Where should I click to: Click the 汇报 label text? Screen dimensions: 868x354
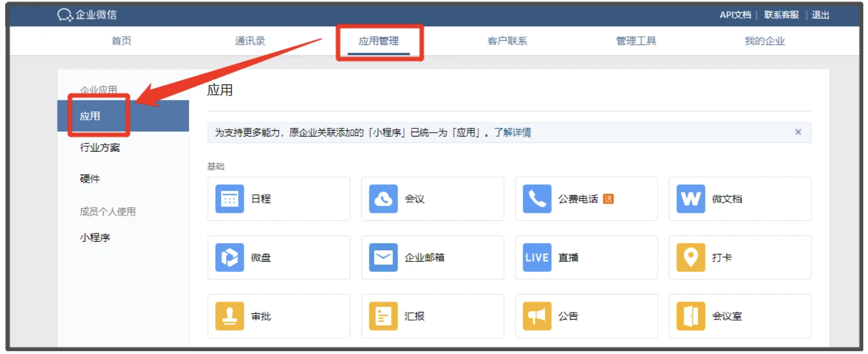[x=415, y=316]
